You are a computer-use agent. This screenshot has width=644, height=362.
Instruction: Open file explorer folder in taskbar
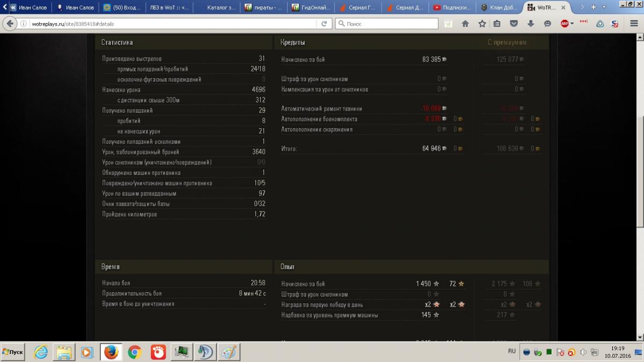coord(64,352)
